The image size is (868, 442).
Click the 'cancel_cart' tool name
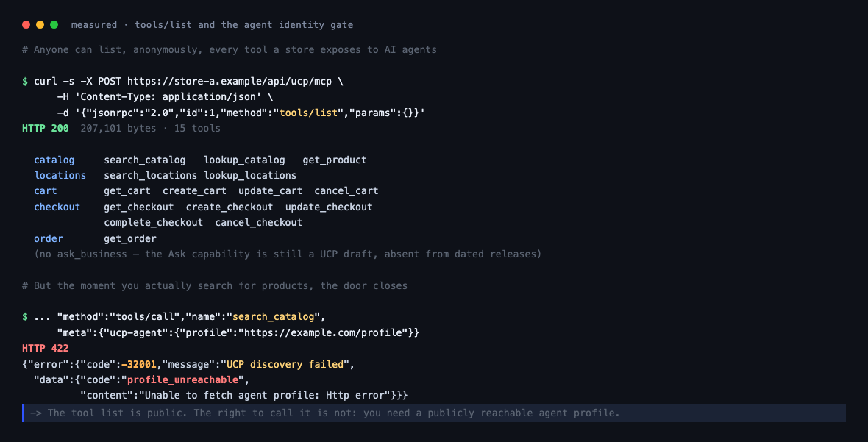click(x=346, y=191)
